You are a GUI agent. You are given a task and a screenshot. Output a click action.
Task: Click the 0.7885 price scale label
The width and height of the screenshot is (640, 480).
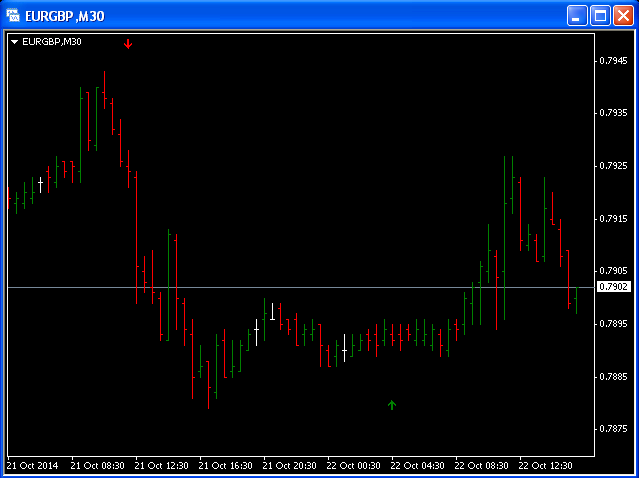click(x=612, y=376)
